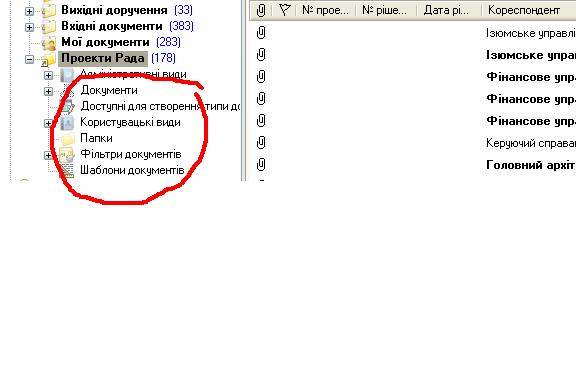Select the Проекти Рада (178) item
576x384 pixels.
tap(118, 58)
